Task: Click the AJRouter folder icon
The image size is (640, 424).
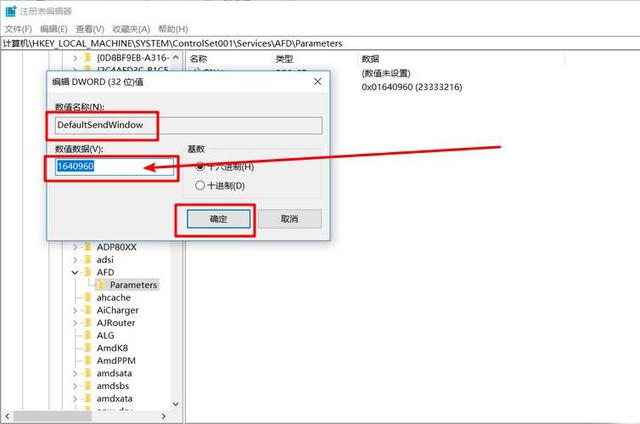Action: [x=87, y=323]
